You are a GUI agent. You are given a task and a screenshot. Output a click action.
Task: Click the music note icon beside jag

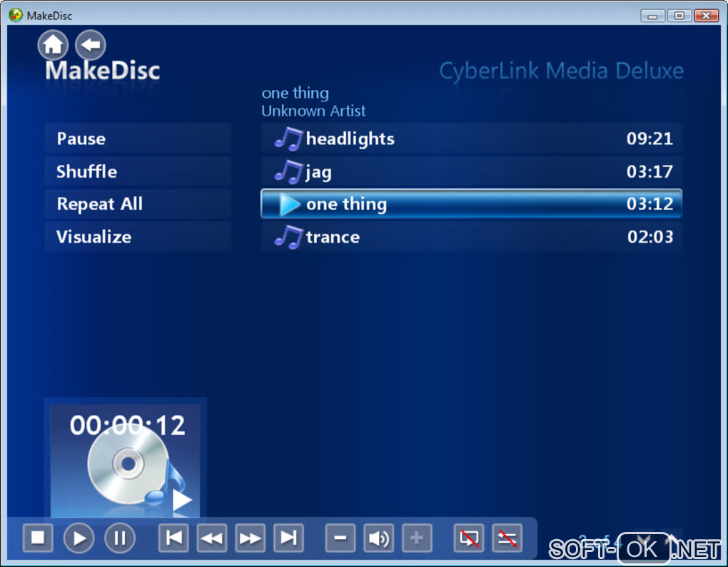(288, 172)
